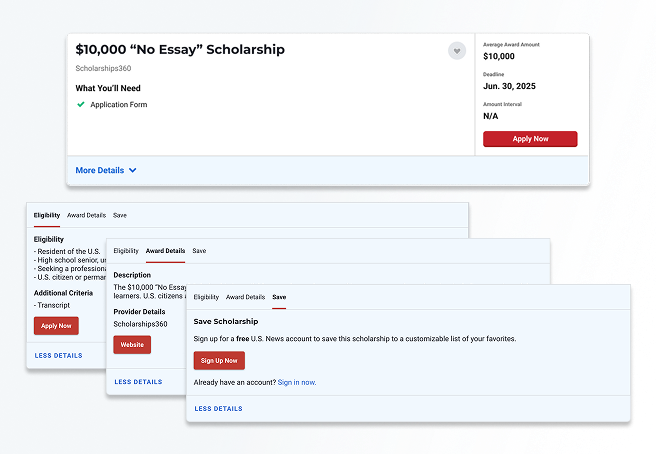Collapse details below the Sign in now link
The image size is (656, 454).
point(218,409)
